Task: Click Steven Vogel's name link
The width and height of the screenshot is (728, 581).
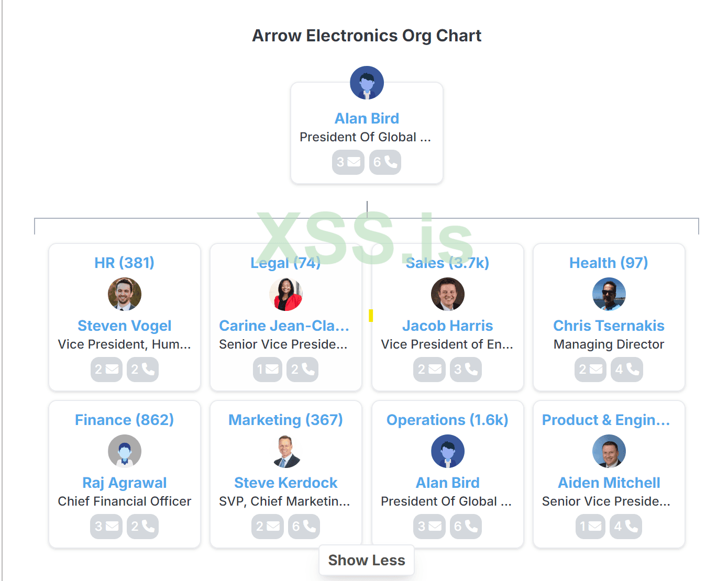Action: (x=125, y=326)
